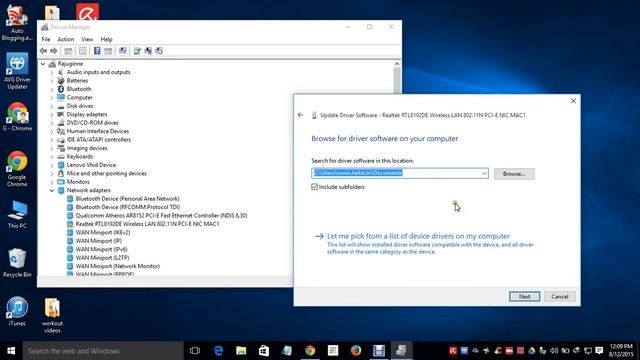Expand the Display adapters category

pyautogui.click(x=52, y=114)
